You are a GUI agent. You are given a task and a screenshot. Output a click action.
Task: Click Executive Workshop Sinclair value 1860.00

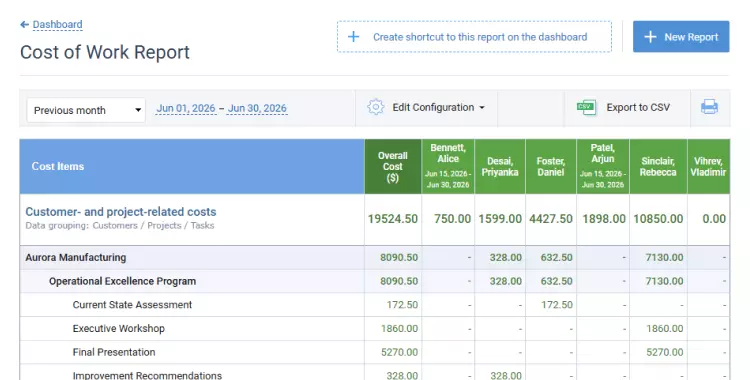665,328
